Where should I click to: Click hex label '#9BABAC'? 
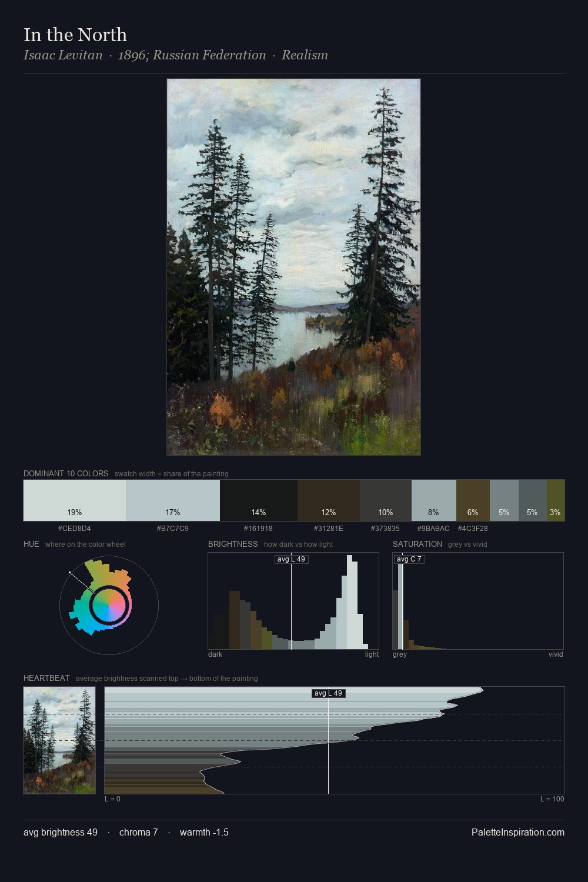(433, 529)
